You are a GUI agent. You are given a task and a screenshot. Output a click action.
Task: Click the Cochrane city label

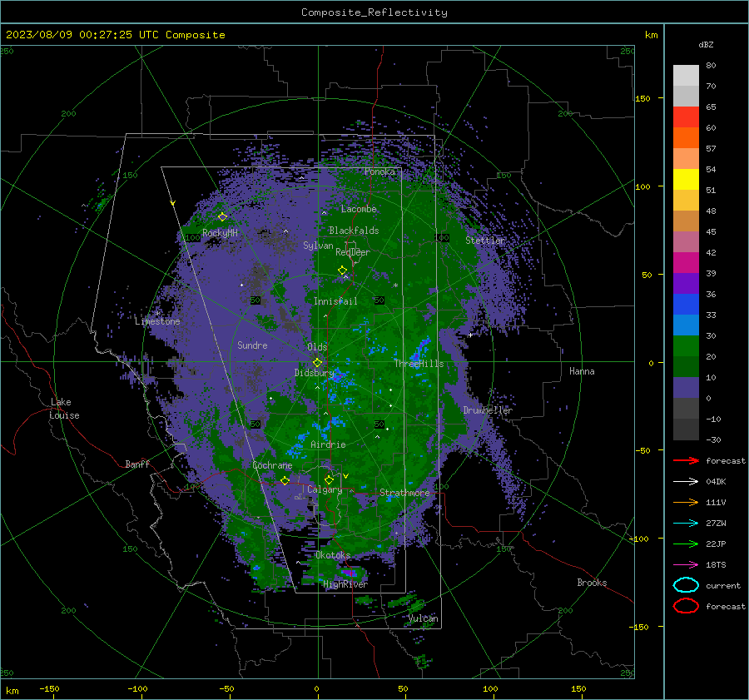pyautogui.click(x=272, y=465)
